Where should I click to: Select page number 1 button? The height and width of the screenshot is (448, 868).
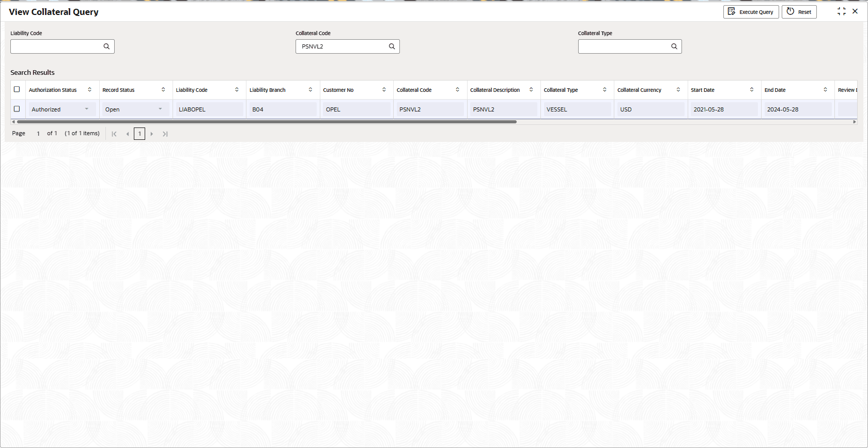click(139, 134)
